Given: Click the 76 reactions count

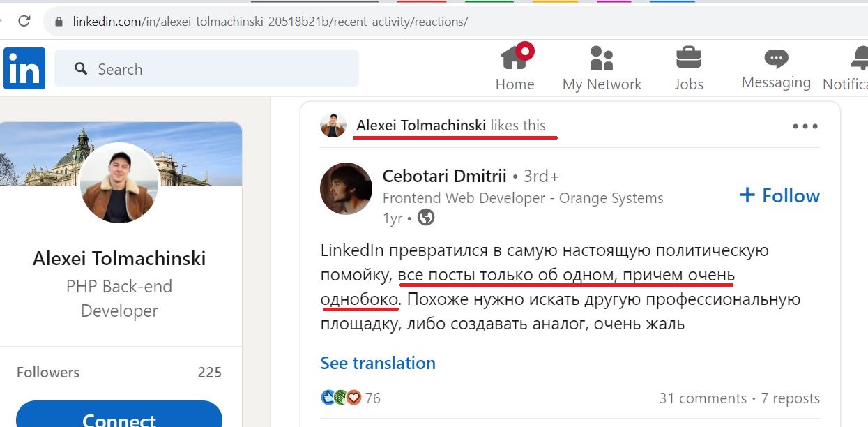Looking at the screenshot, I should click(x=373, y=398).
